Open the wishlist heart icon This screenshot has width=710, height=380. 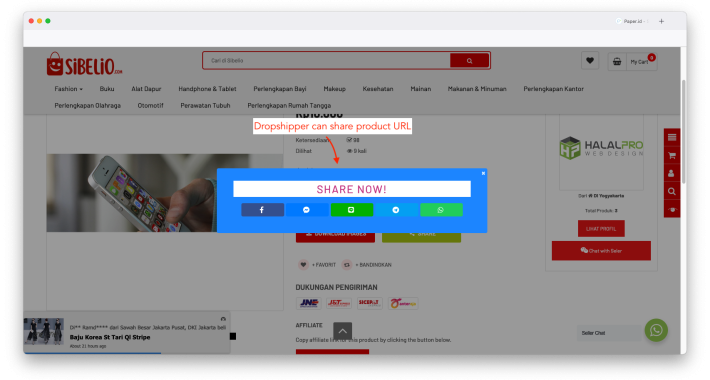[x=590, y=60]
